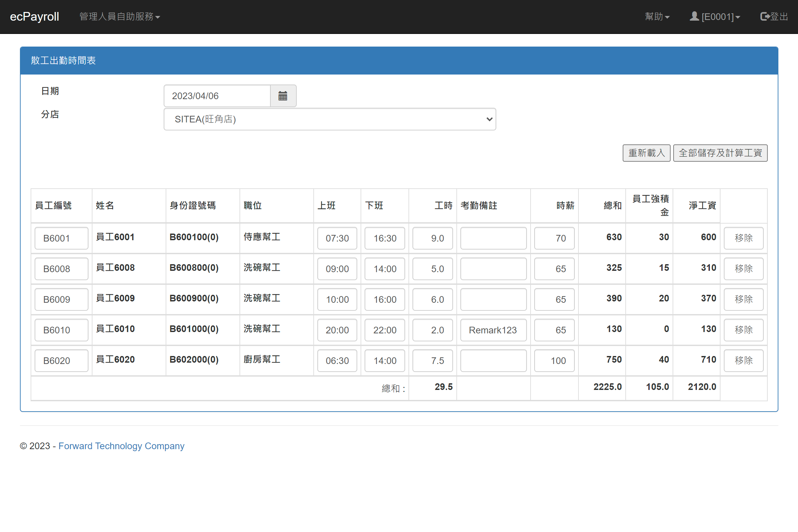The image size is (798, 532).
Task: Remove the B6001 row with 移除
Action: [x=743, y=238]
